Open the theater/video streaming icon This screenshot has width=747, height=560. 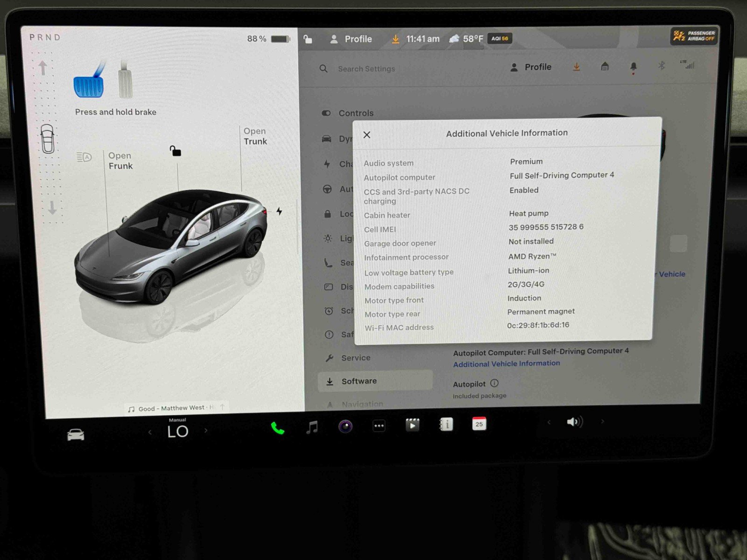[x=412, y=425]
